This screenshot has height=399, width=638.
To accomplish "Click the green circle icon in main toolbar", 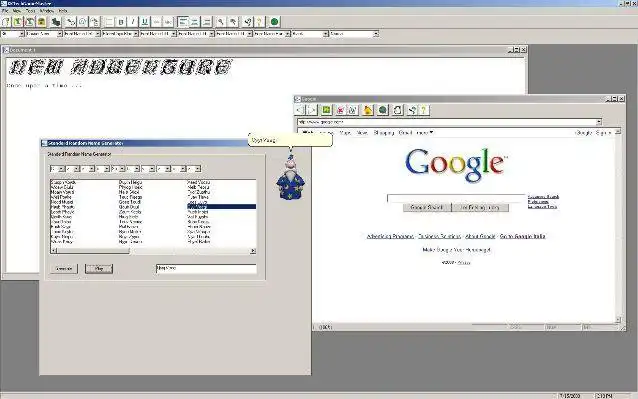I will pos(275,22).
